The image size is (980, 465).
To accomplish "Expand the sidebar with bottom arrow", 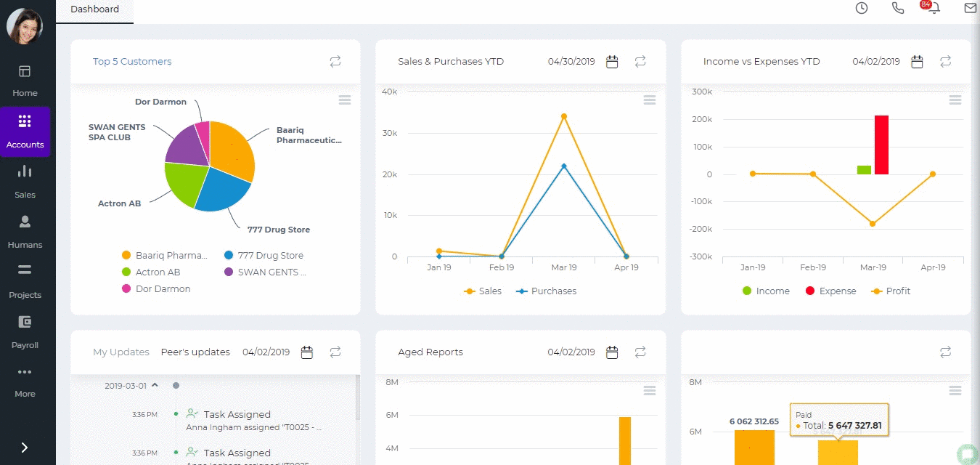I will click(24, 448).
